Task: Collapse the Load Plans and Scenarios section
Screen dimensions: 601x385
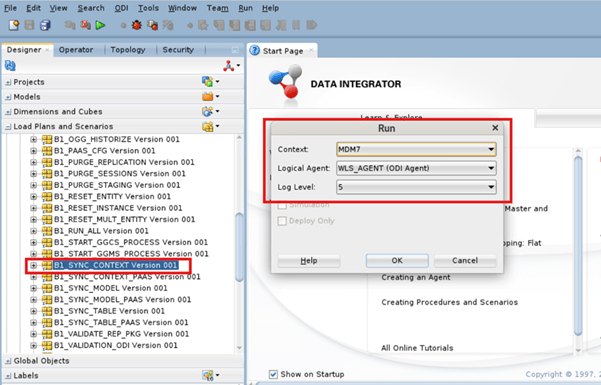Action: pos(8,127)
